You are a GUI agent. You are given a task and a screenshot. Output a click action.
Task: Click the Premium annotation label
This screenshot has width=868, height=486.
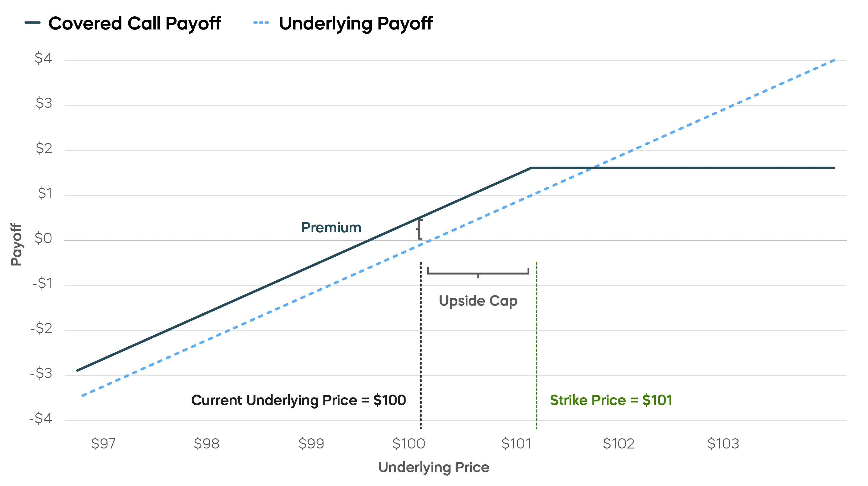point(331,228)
